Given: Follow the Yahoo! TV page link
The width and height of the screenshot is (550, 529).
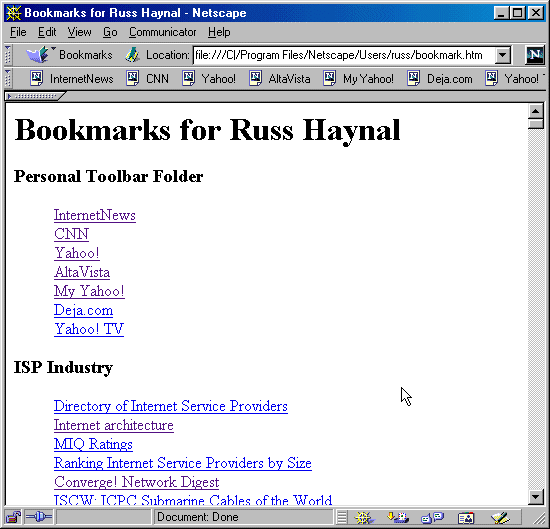Looking at the screenshot, I should [x=89, y=329].
